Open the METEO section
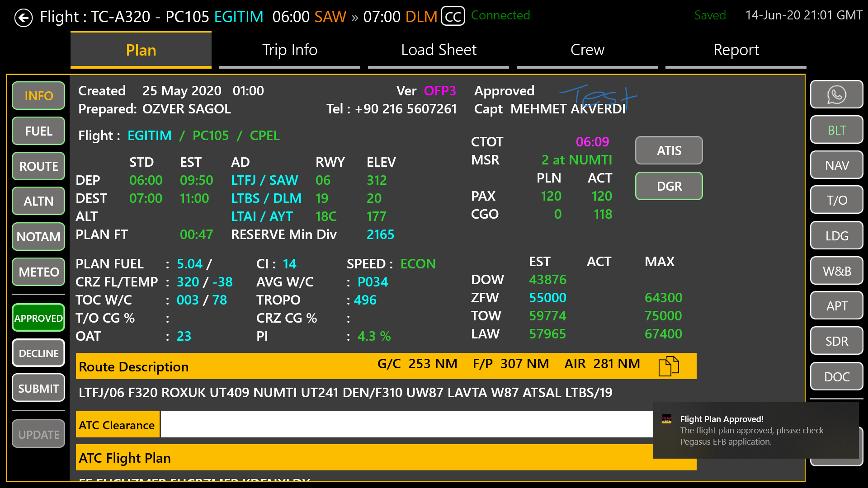The width and height of the screenshot is (868, 488). tap(38, 272)
